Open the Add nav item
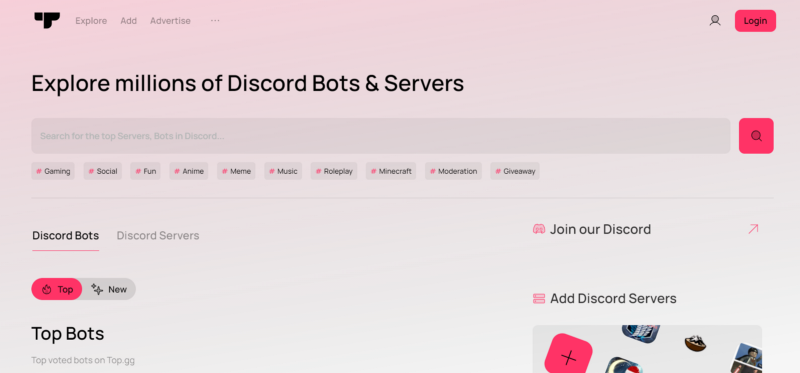Image resolution: width=800 pixels, height=373 pixels. pos(129,21)
